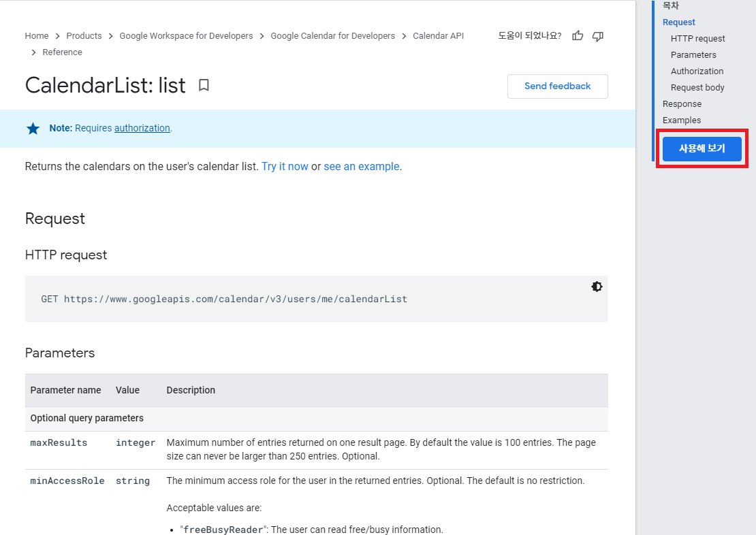Click the GET calendarList URL code text
Image resolution: width=756 pixels, height=535 pixels.
224,299
